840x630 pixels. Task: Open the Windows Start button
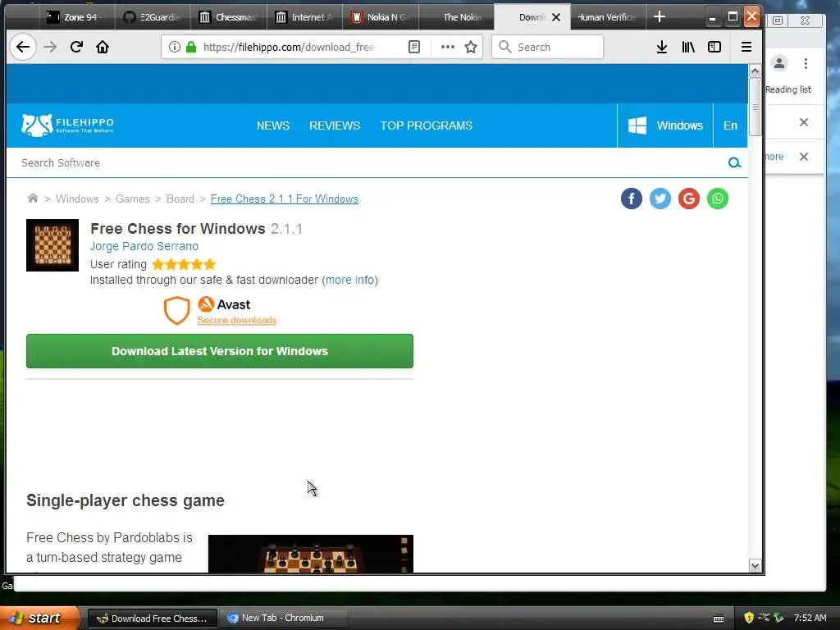pos(39,618)
